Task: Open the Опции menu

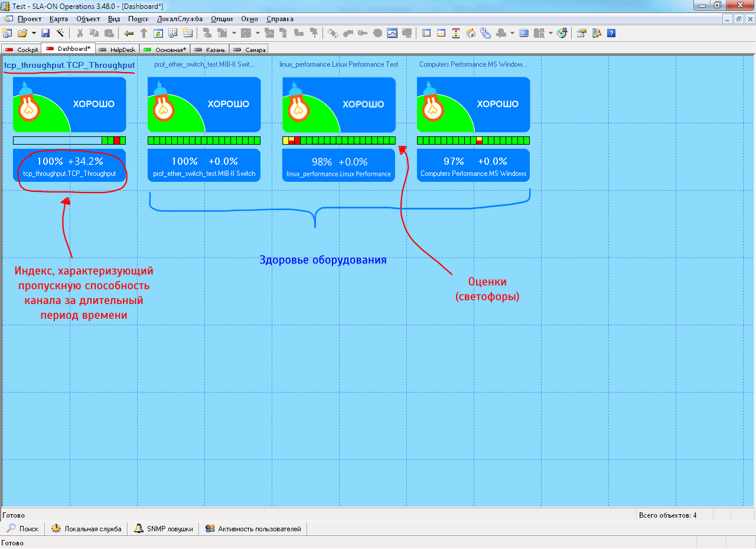Action: 221,19
